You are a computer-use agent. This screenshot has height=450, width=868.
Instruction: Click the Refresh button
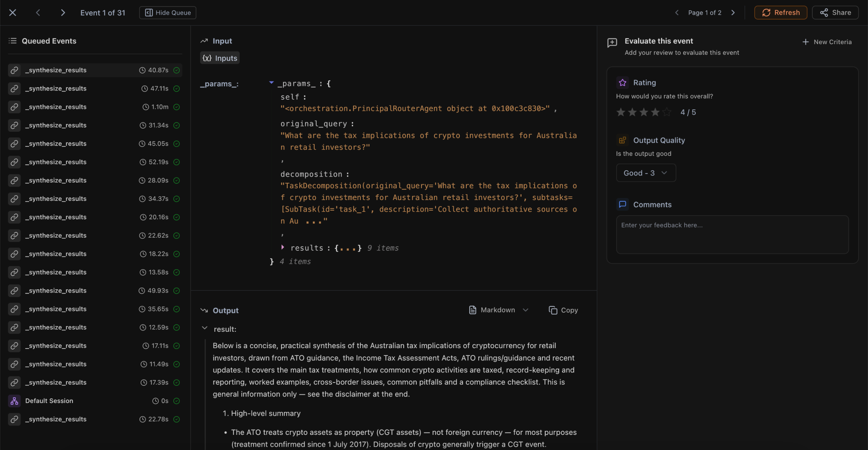[780, 12]
